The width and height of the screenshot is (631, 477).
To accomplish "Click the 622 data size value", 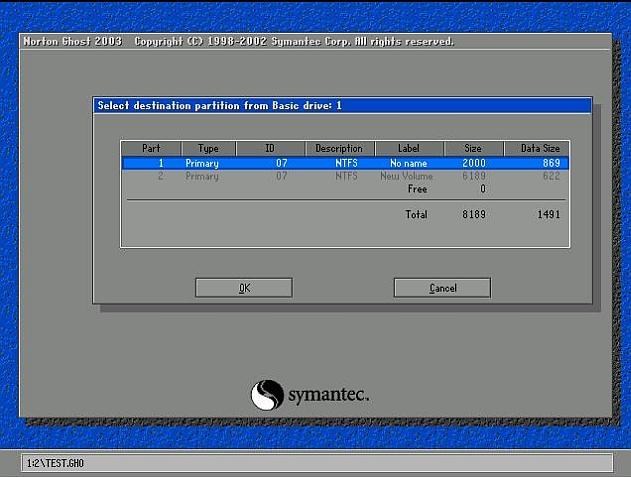I will [x=551, y=176].
